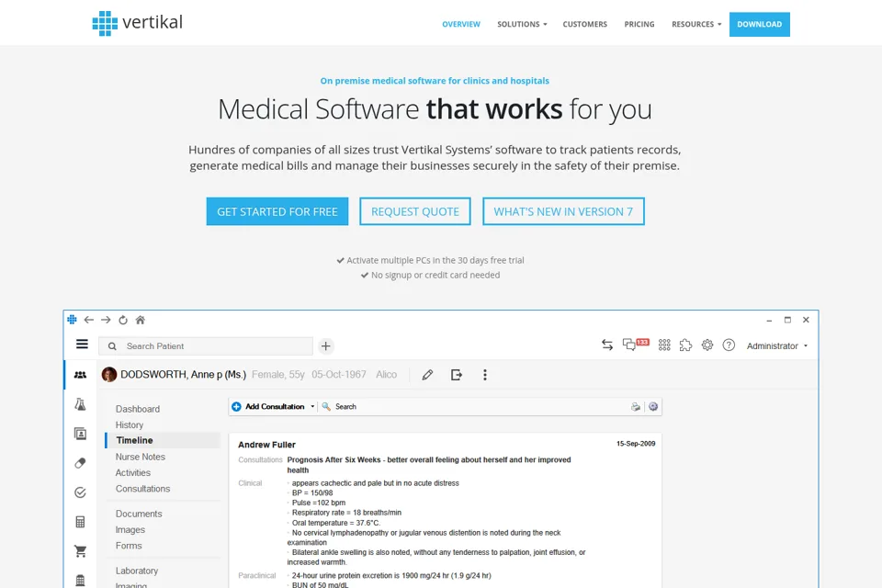Select Nurse Notes in patient menu
This screenshot has height=588, width=882.
point(140,457)
